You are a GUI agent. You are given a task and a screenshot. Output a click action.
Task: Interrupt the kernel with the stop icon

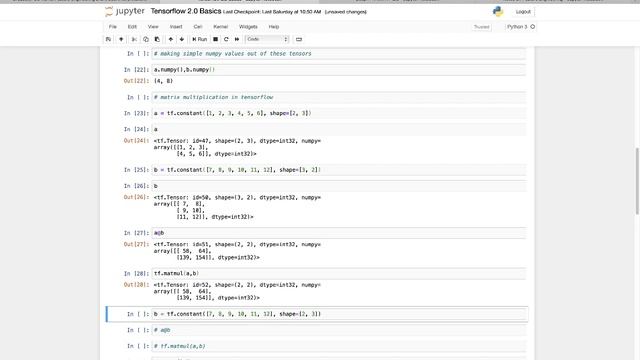point(216,39)
